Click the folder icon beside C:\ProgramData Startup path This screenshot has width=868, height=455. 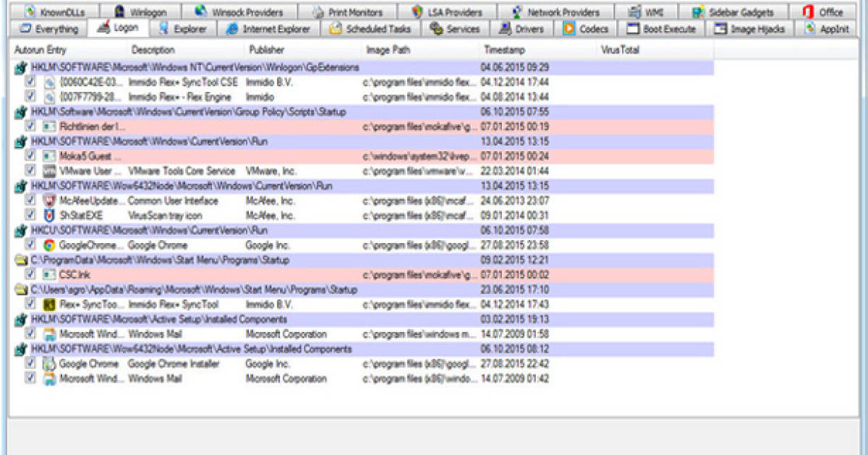(22, 260)
